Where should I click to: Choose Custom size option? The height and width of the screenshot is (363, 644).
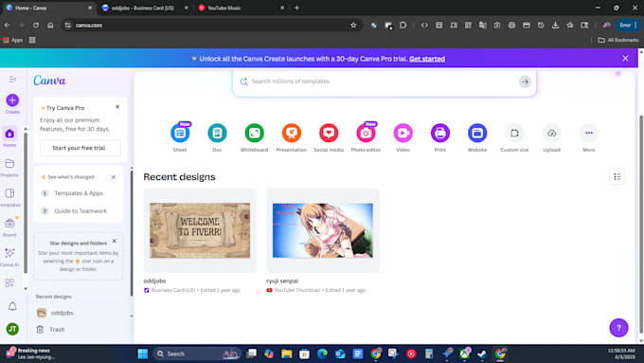pyautogui.click(x=514, y=134)
